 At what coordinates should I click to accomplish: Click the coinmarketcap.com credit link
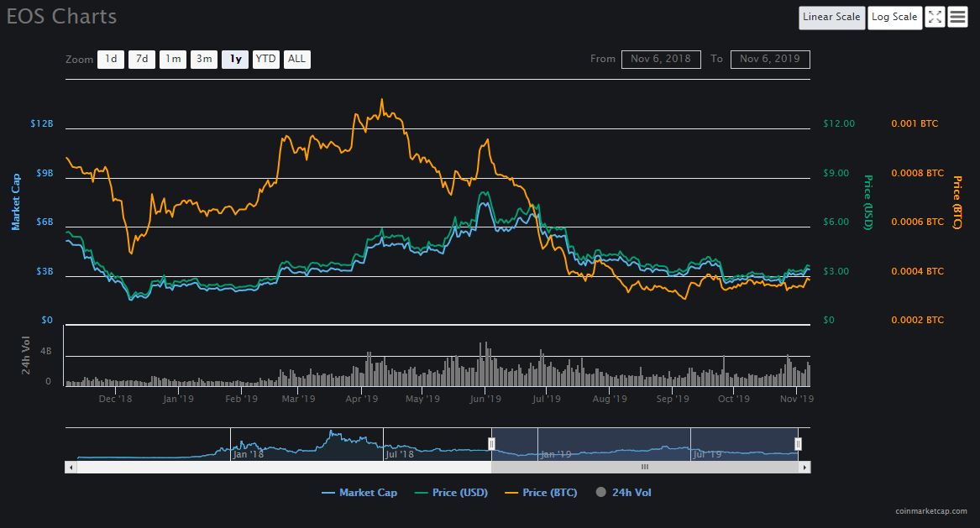pos(930,511)
